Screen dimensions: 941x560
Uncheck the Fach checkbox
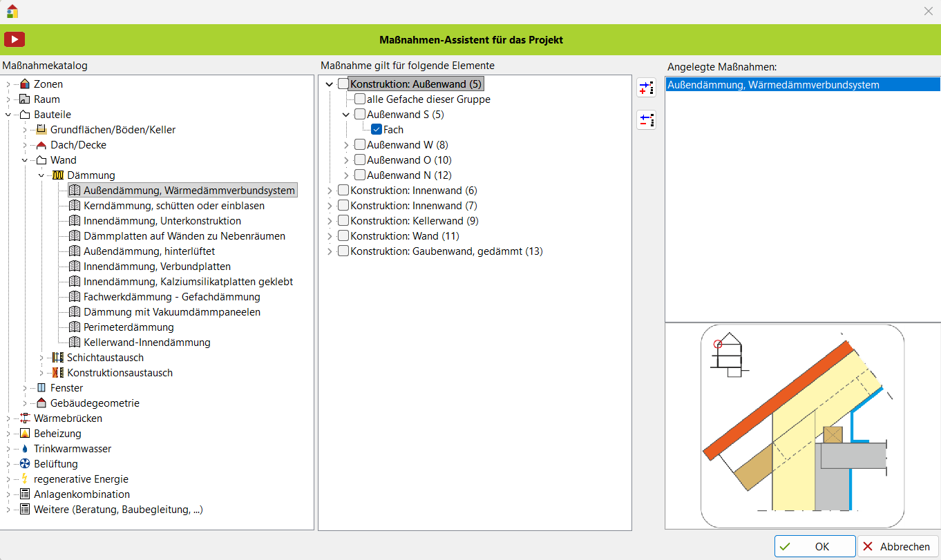(x=377, y=130)
